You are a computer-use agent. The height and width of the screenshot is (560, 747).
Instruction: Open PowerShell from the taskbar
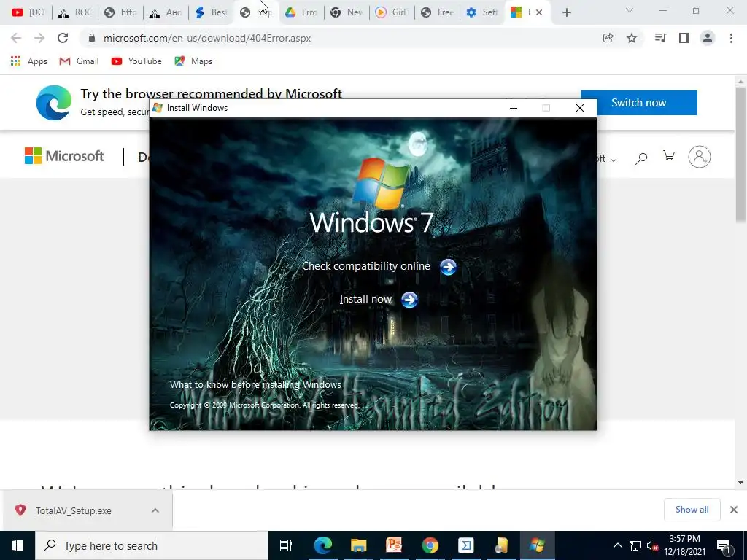click(x=465, y=545)
